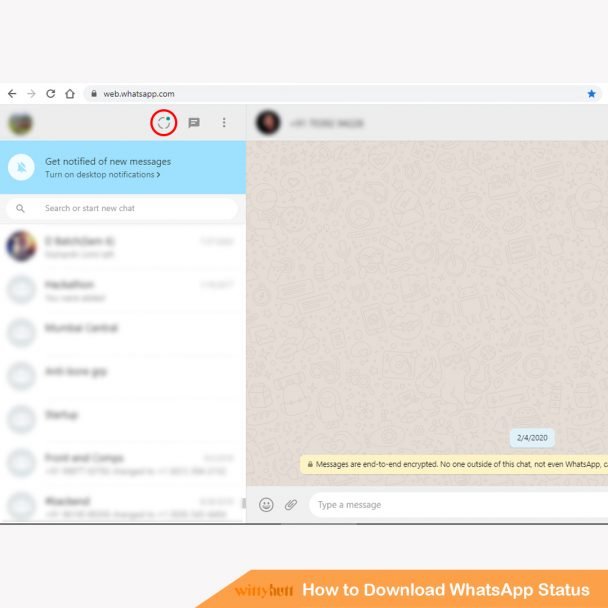Click the muted bell notification icon
Image resolution: width=608 pixels, height=608 pixels.
[x=21, y=167]
